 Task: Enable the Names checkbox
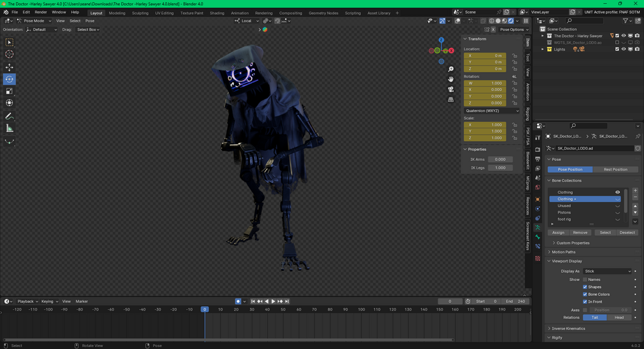click(x=585, y=280)
